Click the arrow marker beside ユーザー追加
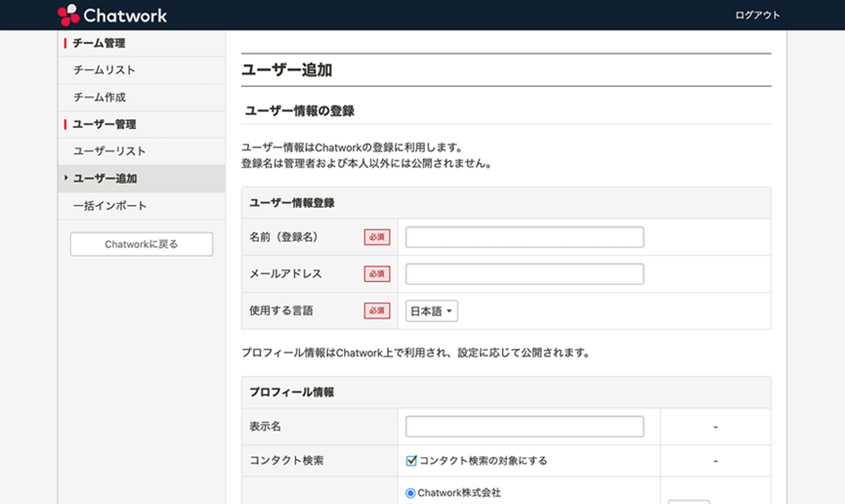845x504 pixels. click(65, 177)
